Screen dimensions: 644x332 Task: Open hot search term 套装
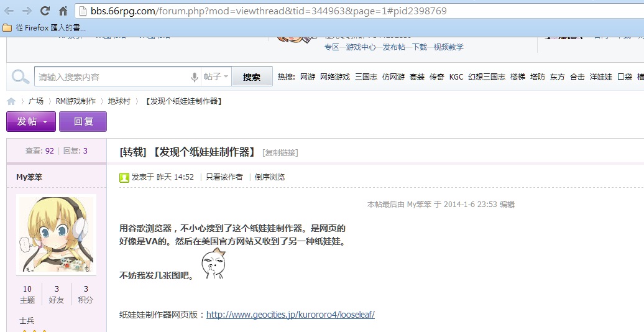point(417,77)
